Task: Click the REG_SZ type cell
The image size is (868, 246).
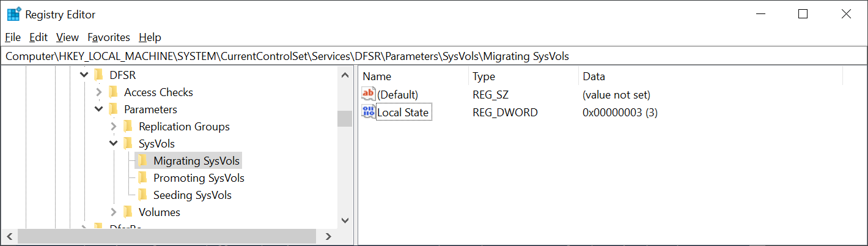Action: point(490,95)
